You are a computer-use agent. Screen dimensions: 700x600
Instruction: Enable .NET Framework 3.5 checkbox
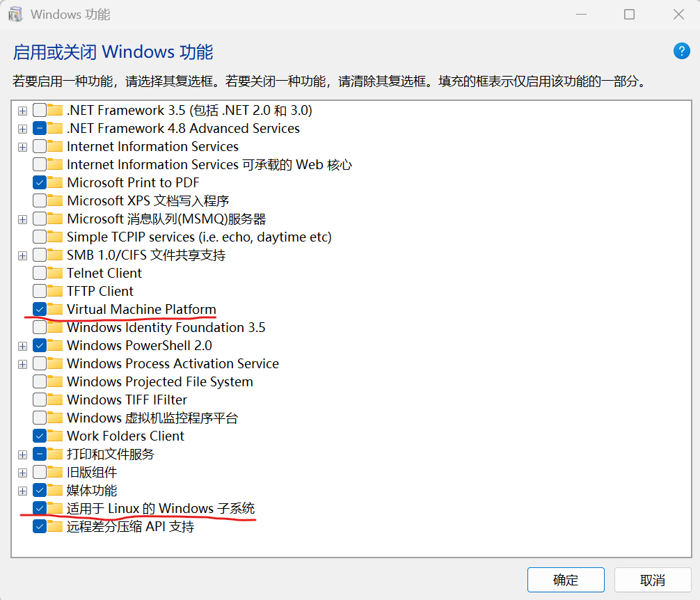tap(40, 110)
